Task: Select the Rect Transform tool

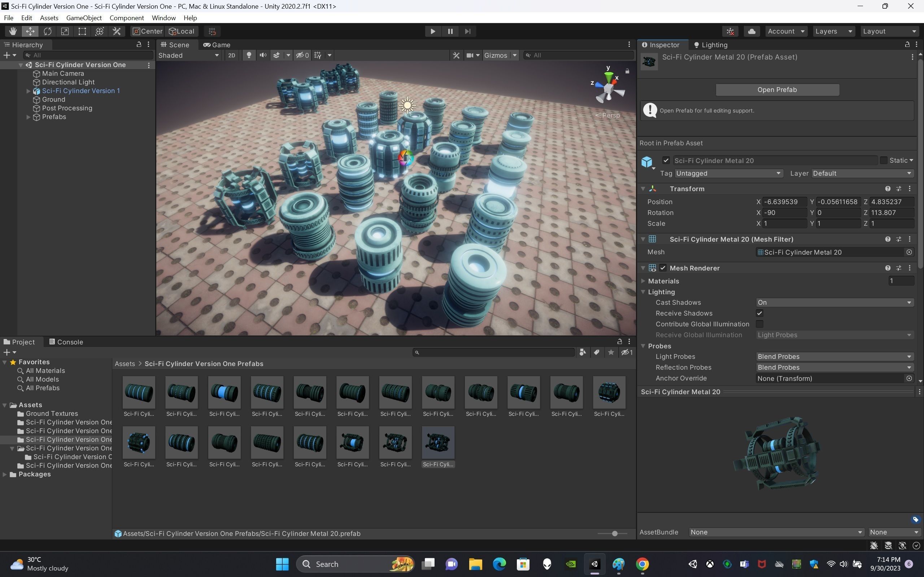Action: click(82, 31)
